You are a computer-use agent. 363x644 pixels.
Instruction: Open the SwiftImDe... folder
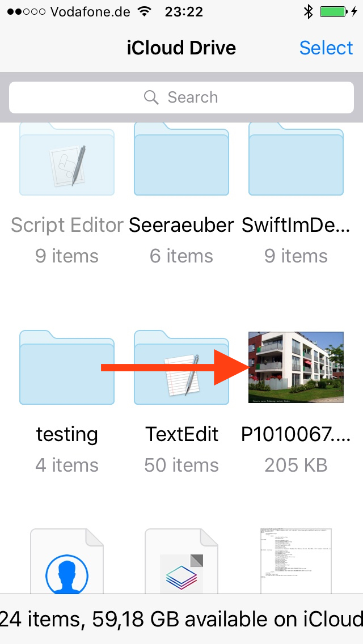coord(296,162)
